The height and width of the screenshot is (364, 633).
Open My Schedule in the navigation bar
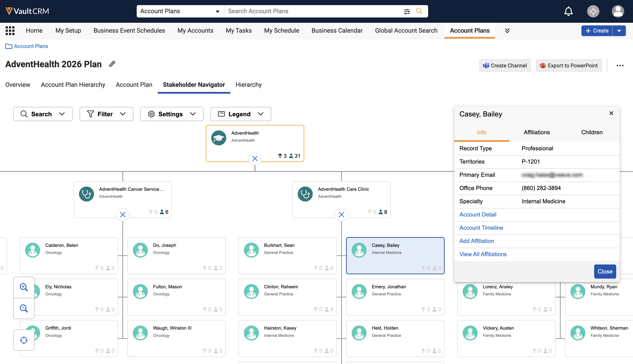pos(282,31)
